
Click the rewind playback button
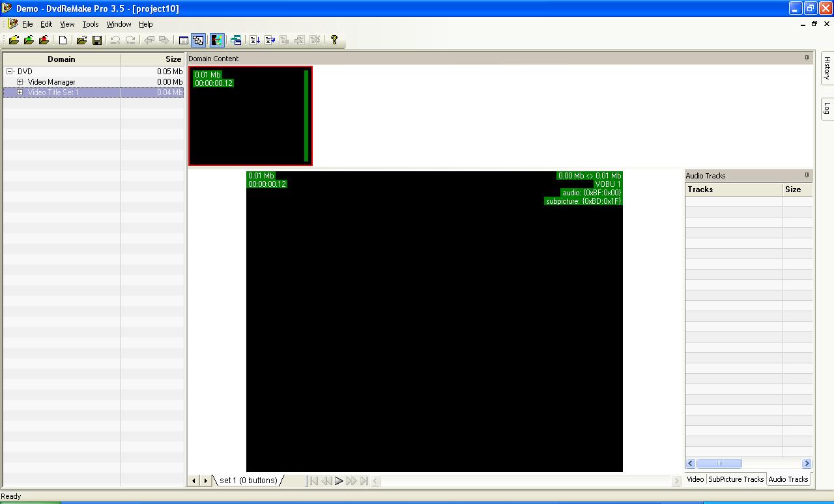[x=326, y=481]
